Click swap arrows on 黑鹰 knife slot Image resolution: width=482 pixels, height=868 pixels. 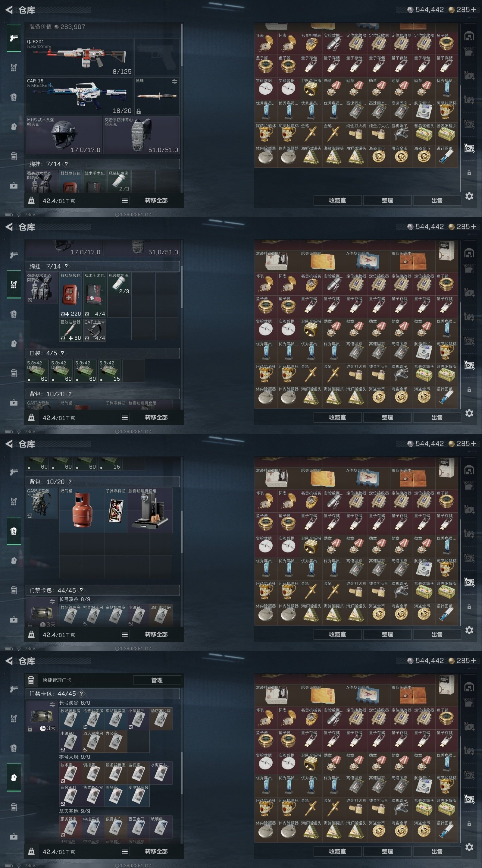click(174, 82)
